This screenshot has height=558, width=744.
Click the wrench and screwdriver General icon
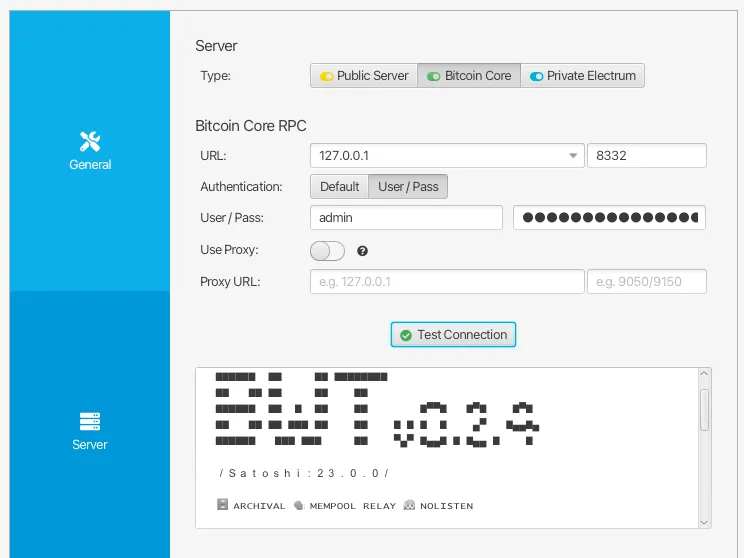click(x=90, y=141)
